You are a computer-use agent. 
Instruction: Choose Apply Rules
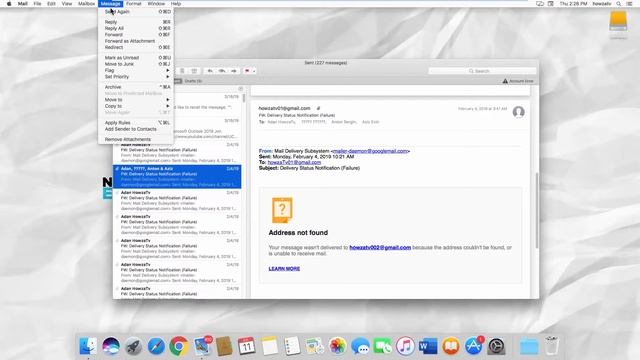(136, 122)
